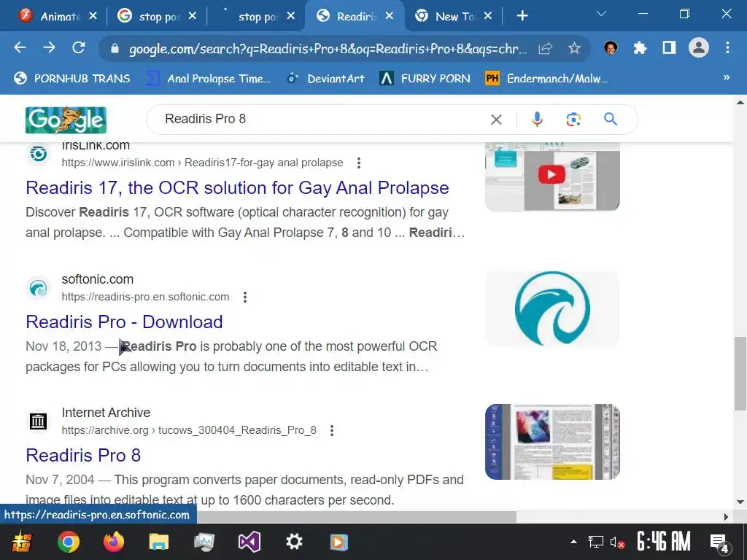Click the avatar extension icon in toolbar
The width and height of the screenshot is (747, 560).
pos(611,47)
